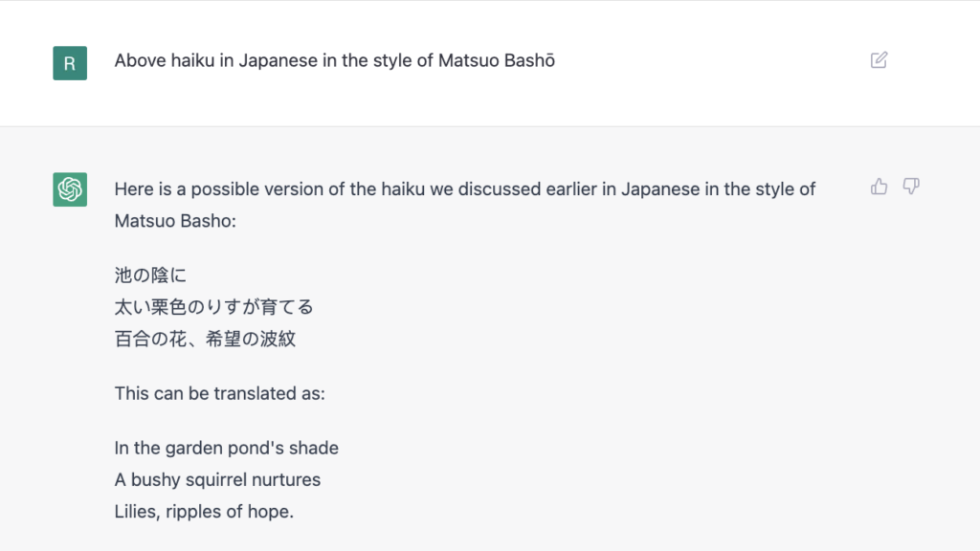Click the line "A bushy squirrel nurtures"
The height and width of the screenshot is (551, 980).
[217, 480]
